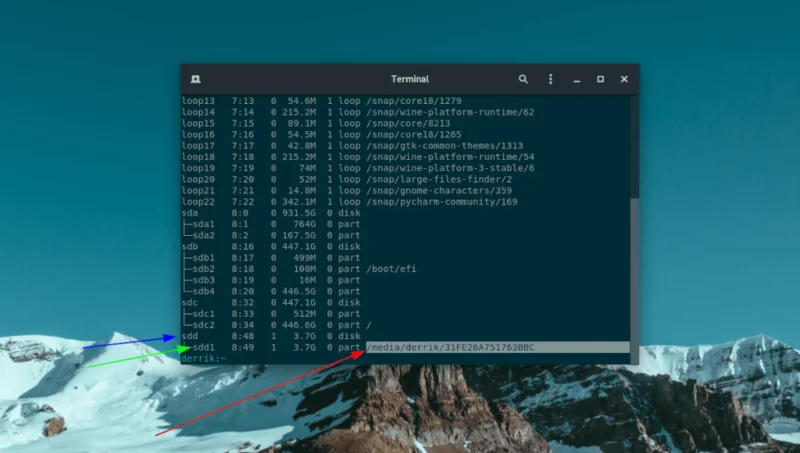Screen dimensions: 800x453
Task: Click the sdb4 partition name
Action: coord(203,291)
